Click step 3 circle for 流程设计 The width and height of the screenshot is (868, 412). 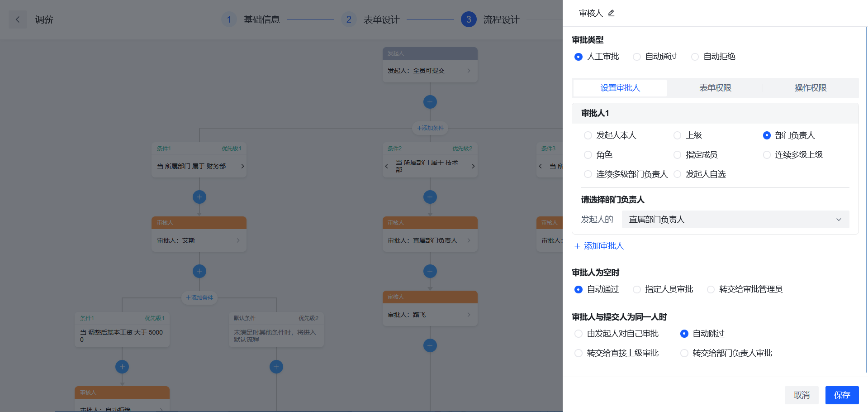click(x=469, y=19)
